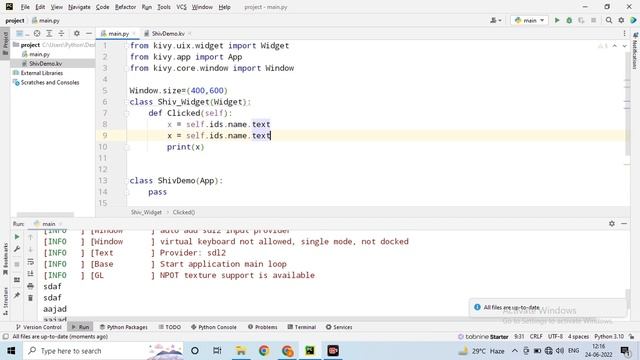640x360 pixels.
Task: Open the Code With Me user icon
Action: click(x=496, y=20)
